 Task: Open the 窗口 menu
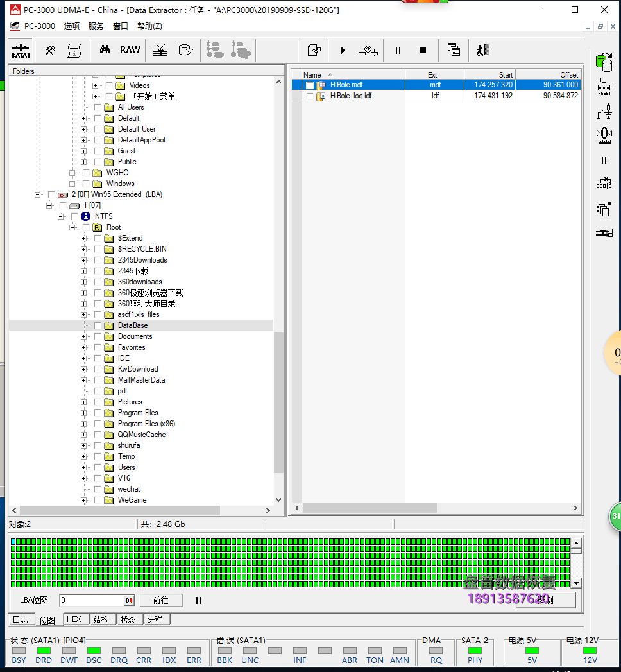[x=121, y=26]
